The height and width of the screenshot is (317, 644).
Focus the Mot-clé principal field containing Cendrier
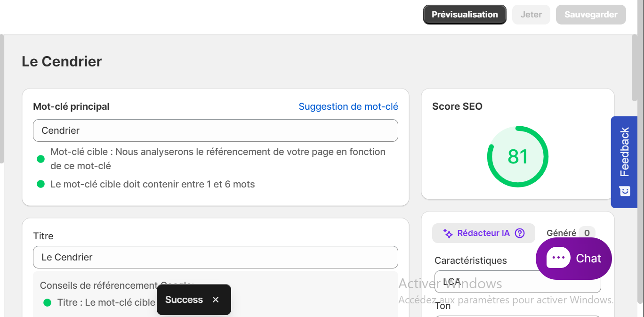pyautogui.click(x=216, y=130)
